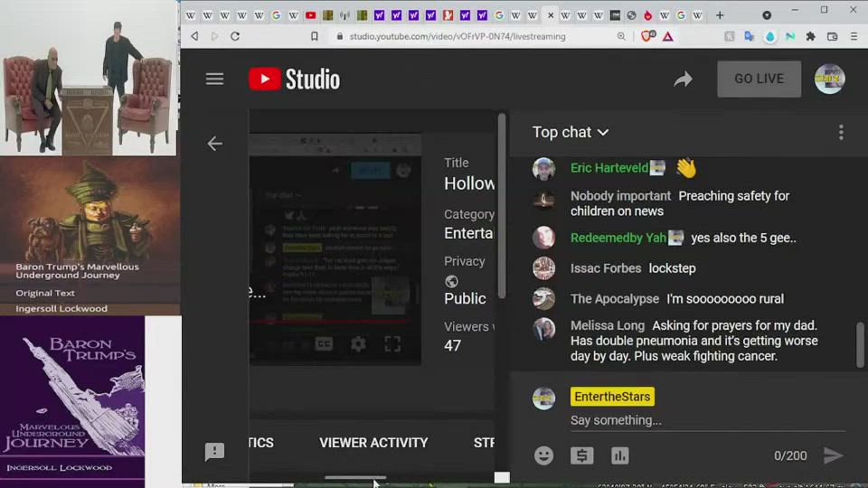The image size is (868, 488).
Task: Start a poll with the chart icon
Action: pos(619,455)
